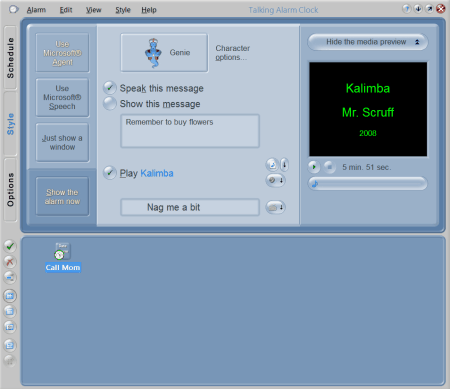Open the CD source dropdown button

[276, 180]
